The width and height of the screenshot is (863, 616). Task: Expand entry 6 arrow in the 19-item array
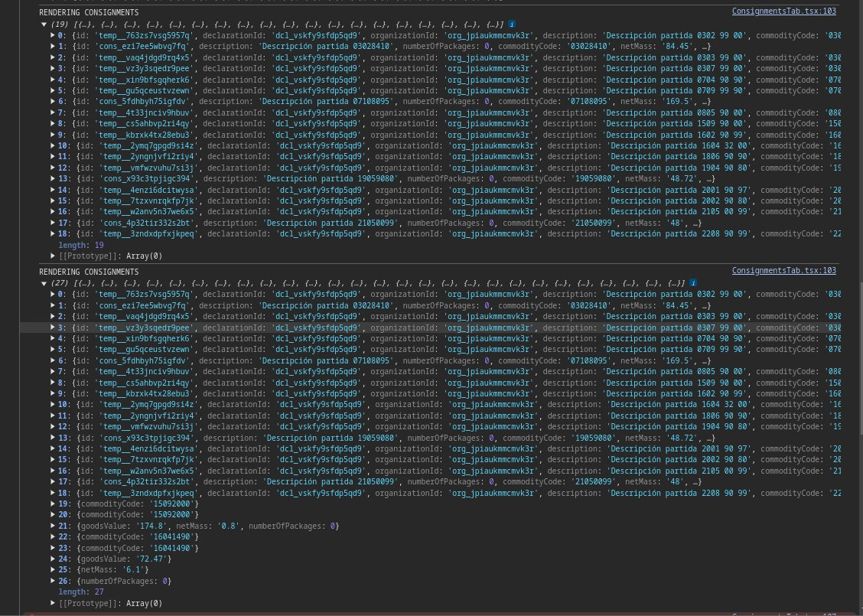coord(53,101)
